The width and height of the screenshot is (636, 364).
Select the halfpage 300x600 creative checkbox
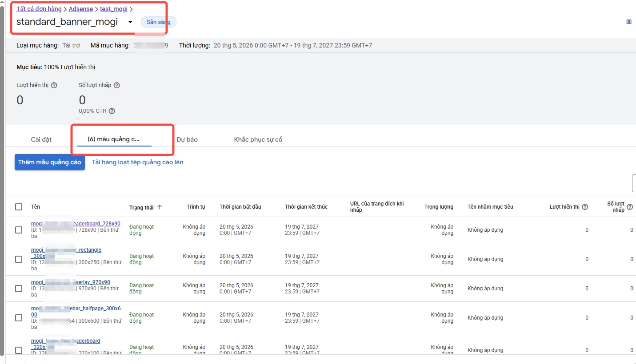(x=19, y=318)
